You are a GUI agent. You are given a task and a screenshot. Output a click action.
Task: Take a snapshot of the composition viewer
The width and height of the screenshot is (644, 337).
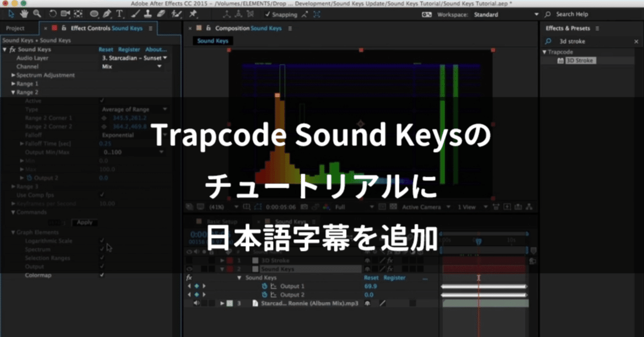pos(305,207)
